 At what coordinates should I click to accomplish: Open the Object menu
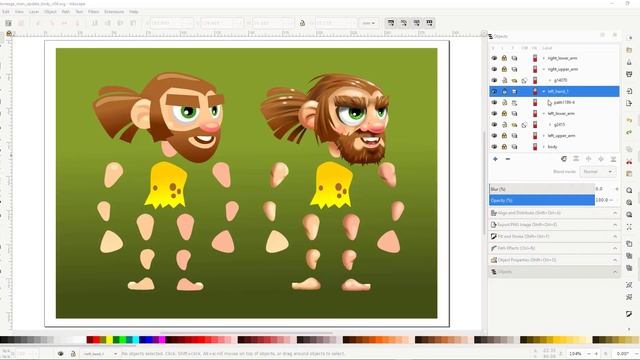[x=51, y=12]
